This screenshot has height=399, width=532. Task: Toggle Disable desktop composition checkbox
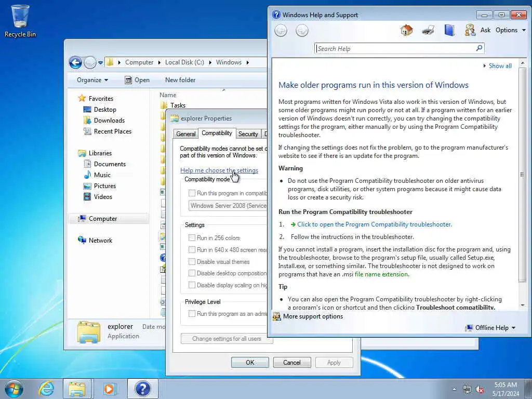pyautogui.click(x=192, y=273)
